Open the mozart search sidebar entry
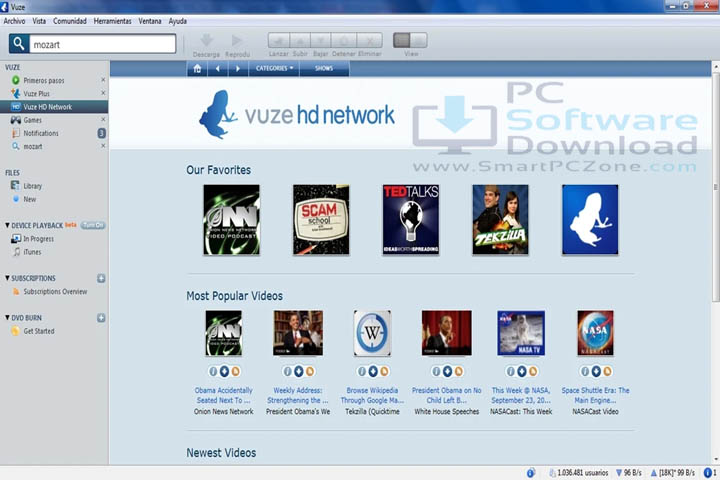This screenshot has width=720, height=480. coord(33,147)
